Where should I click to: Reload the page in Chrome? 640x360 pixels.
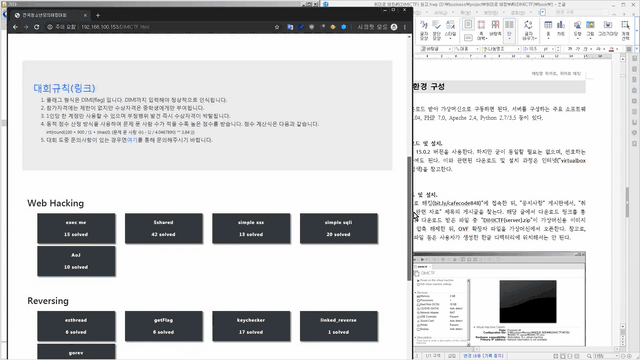click(36, 27)
